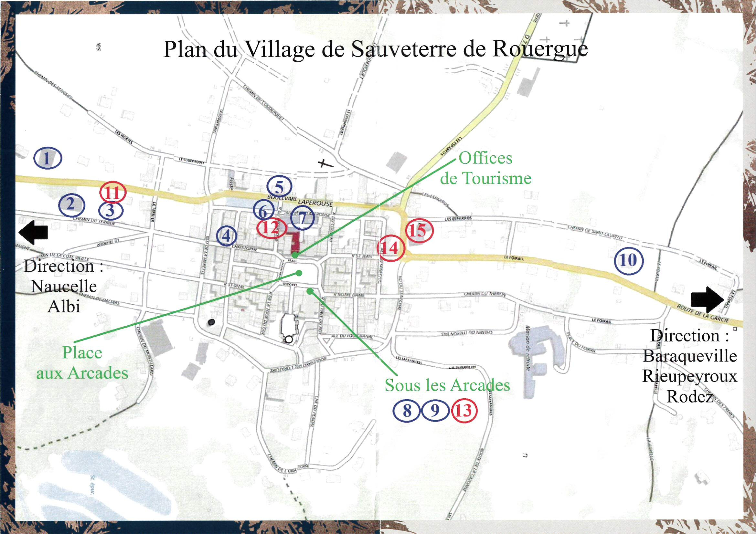Image resolution: width=756 pixels, height=534 pixels.
Task: Select the red circled marker number 13
Action: 464,411
